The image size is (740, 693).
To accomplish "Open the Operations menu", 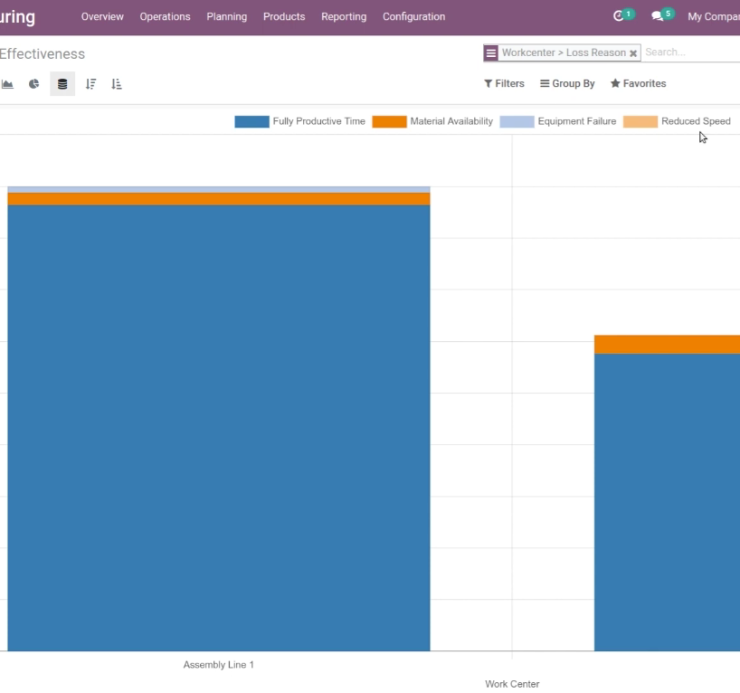I will [x=165, y=17].
